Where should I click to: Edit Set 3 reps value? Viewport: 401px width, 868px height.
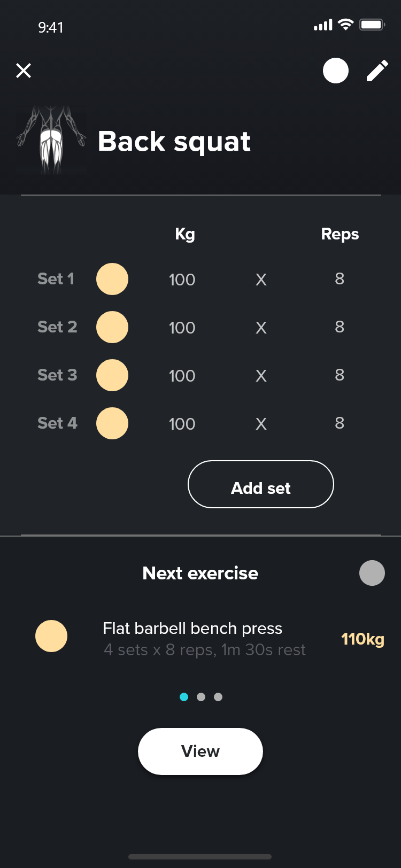[x=340, y=375]
